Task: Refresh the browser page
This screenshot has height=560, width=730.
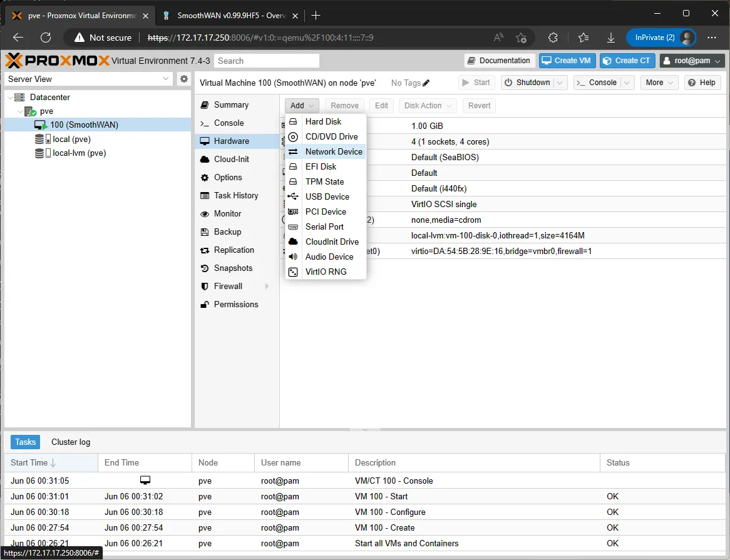Action: coord(46,38)
